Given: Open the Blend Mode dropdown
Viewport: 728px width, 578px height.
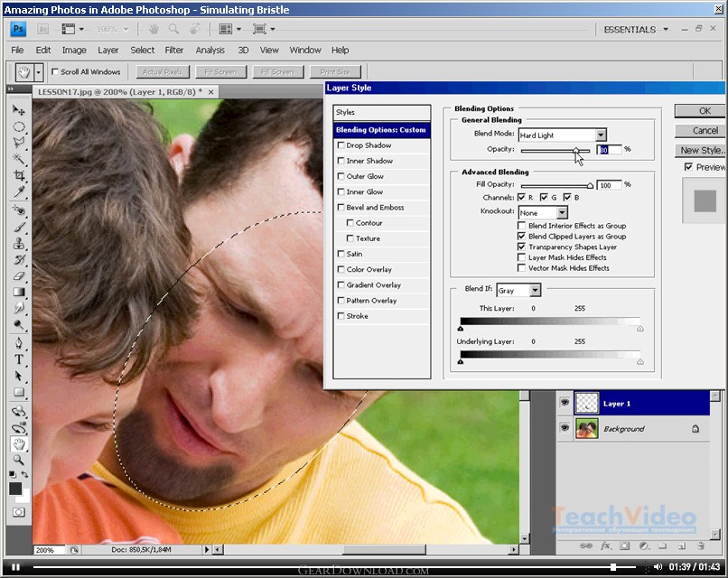Looking at the screenshot, I should [x=601, y=135].
